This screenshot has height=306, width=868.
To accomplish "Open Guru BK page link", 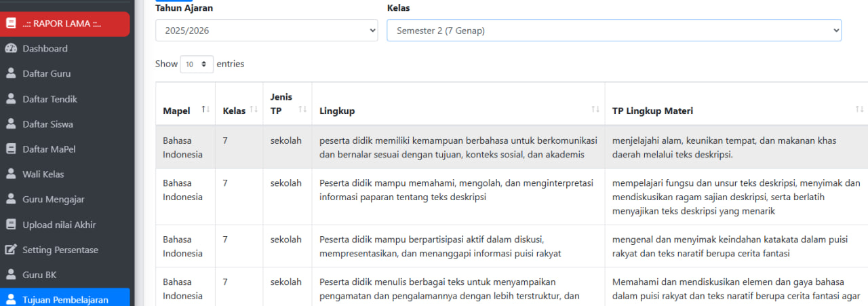I will (x=65, y=275).
